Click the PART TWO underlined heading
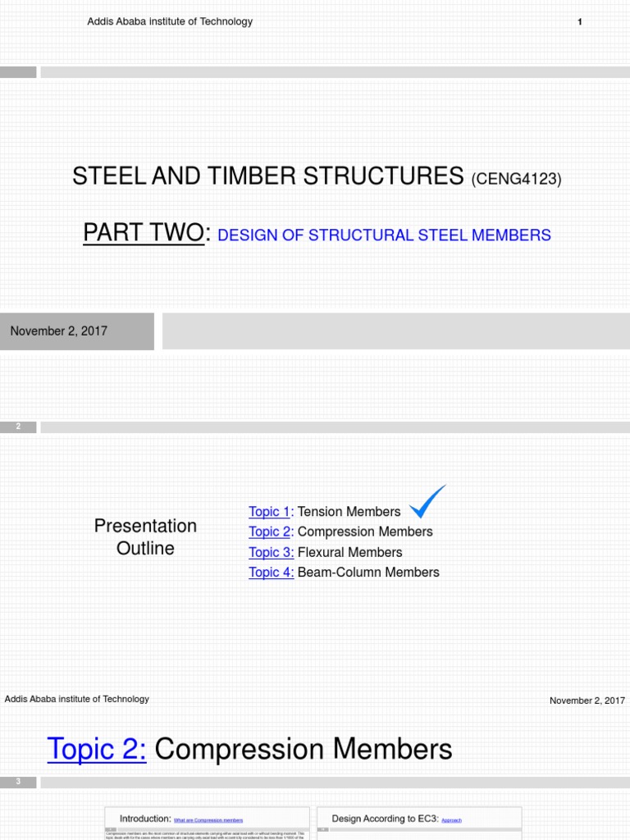 click(x=144, y=232)
